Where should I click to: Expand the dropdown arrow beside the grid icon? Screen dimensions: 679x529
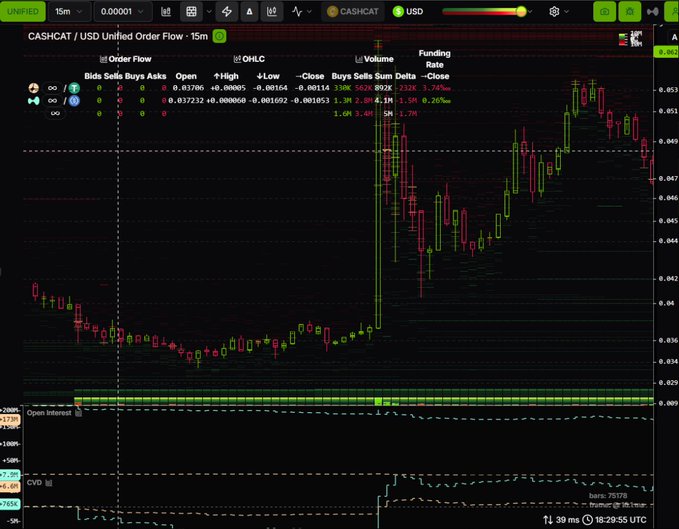click(209, 12)
